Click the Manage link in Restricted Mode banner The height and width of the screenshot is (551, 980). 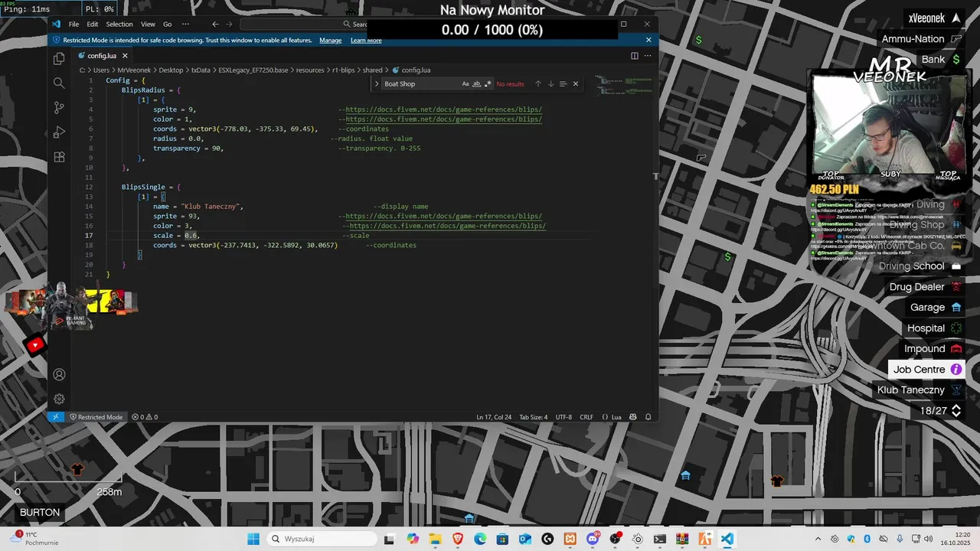[331, 40]
